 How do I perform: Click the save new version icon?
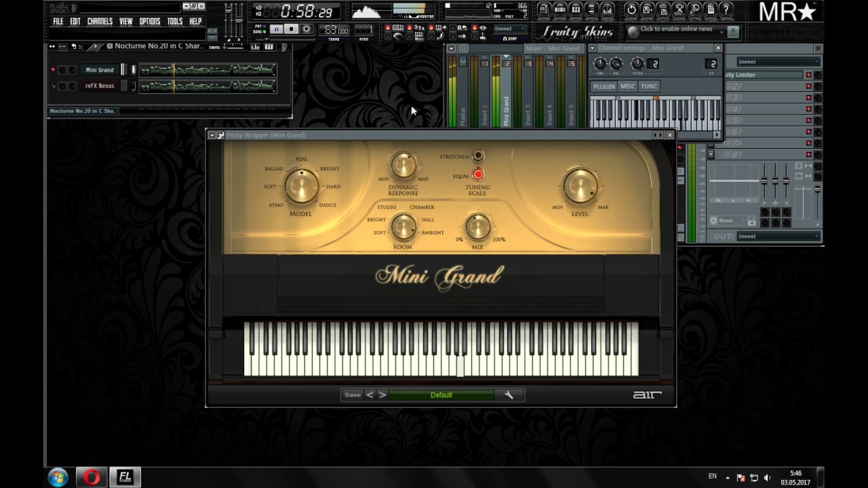(x=648, y=9)
